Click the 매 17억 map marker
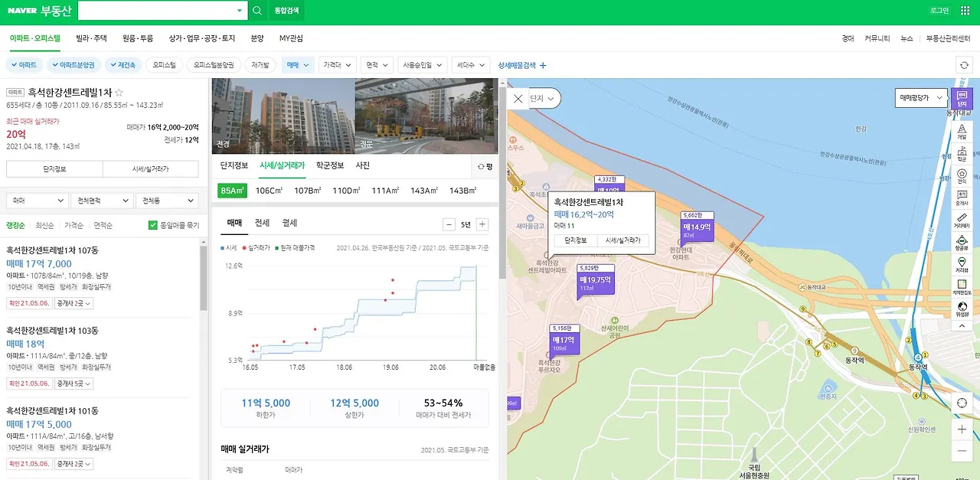The image size is (980, 480). [x=565, y=340]
